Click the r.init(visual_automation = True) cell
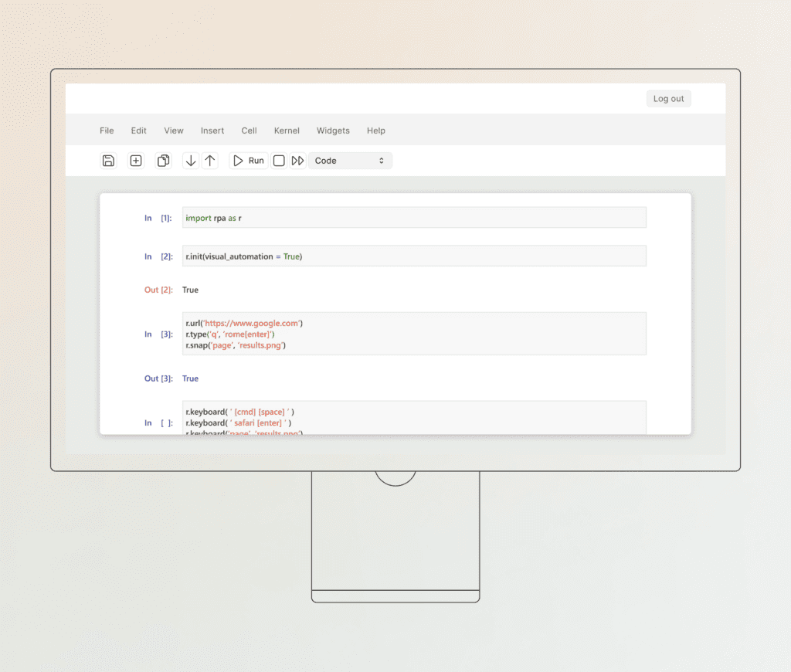The width and height of the screenshot is (791, 672). 414,256
